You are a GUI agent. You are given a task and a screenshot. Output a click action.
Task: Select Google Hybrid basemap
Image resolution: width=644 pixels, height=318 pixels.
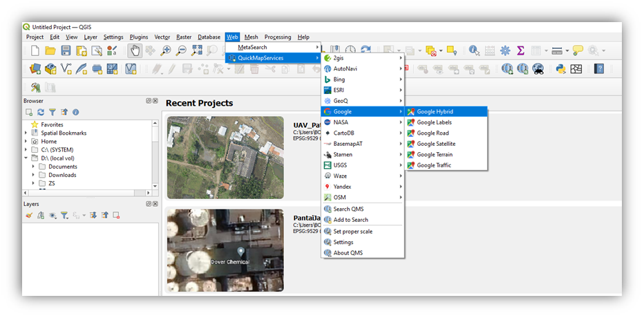pyautogui.click(x=446, y=111)
